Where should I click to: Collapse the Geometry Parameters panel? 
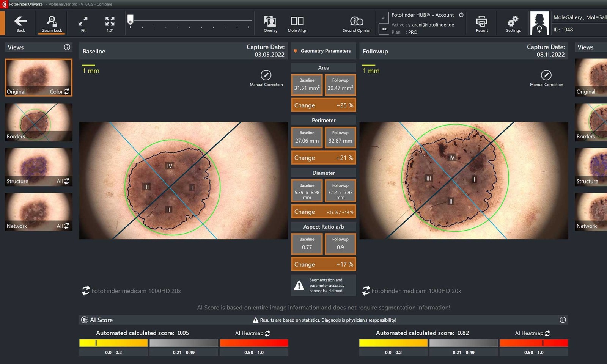(296, 51)
